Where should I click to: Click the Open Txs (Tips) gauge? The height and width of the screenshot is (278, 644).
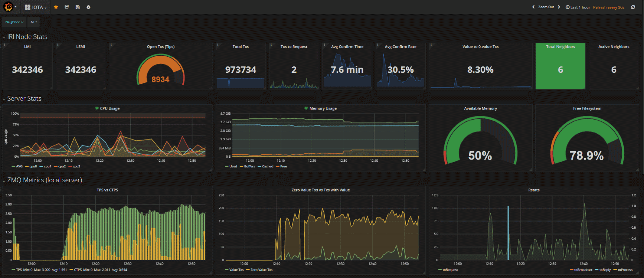(x=160, y=70)
